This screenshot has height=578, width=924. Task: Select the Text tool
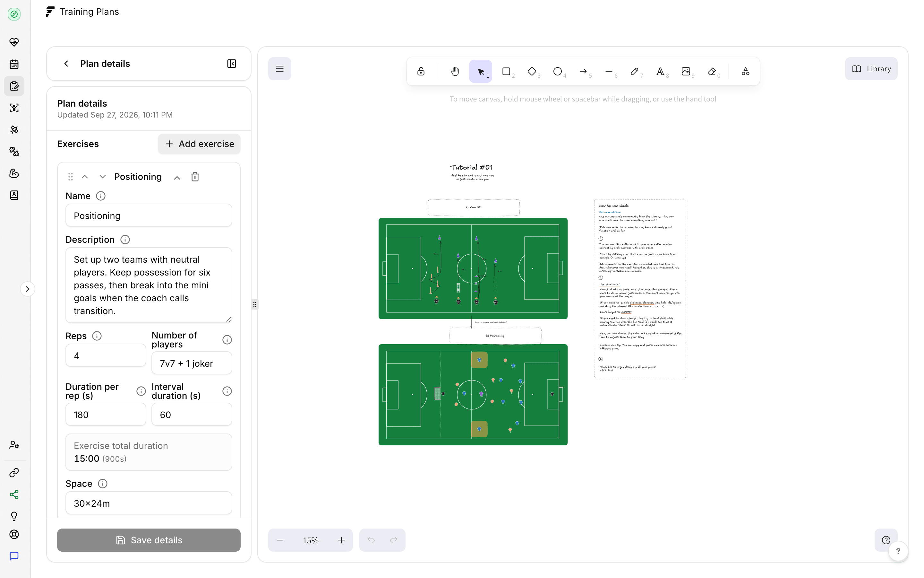pyautogui.click(x=660, y=72)
